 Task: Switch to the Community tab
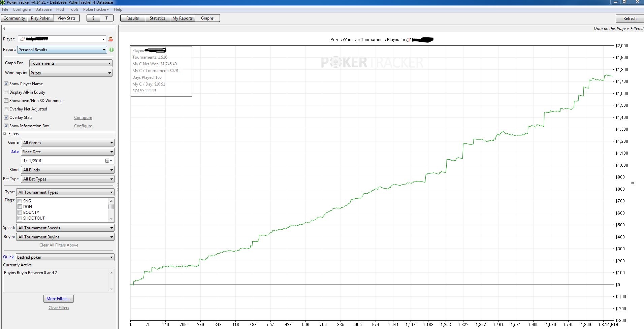(x=14, y=18)
